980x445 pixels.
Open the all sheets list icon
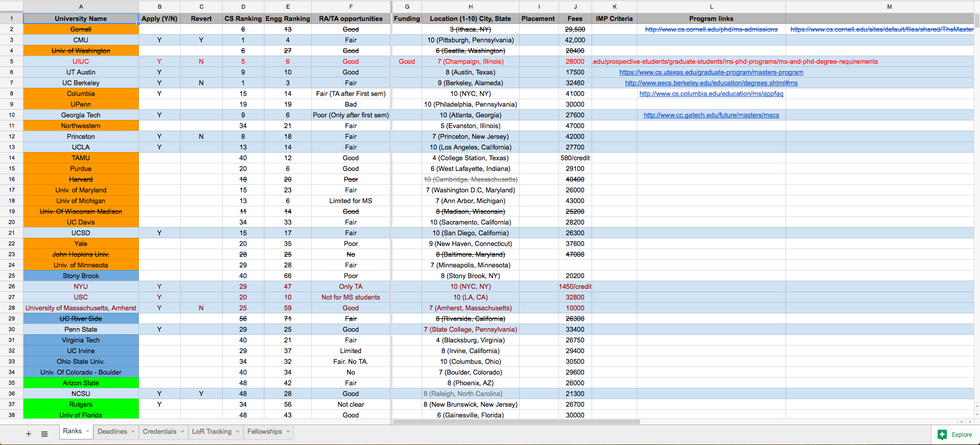tap(44, 434)
